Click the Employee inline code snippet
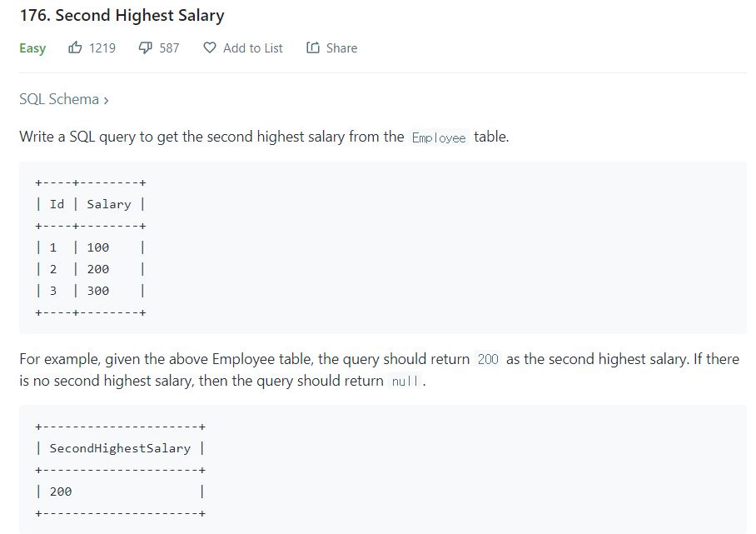This screenshot has width=756, height=534. click(437, 137)
